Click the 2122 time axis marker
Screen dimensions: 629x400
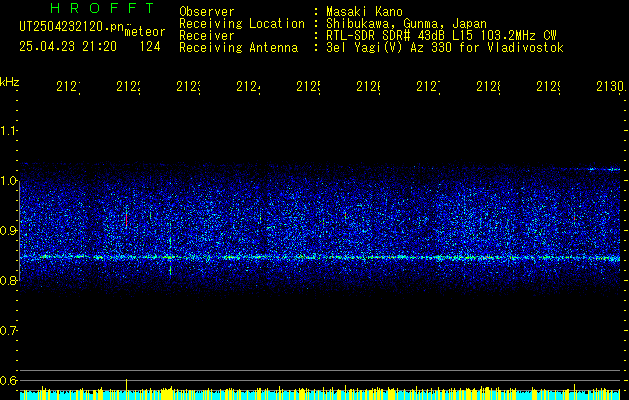[x=128, y=87]
